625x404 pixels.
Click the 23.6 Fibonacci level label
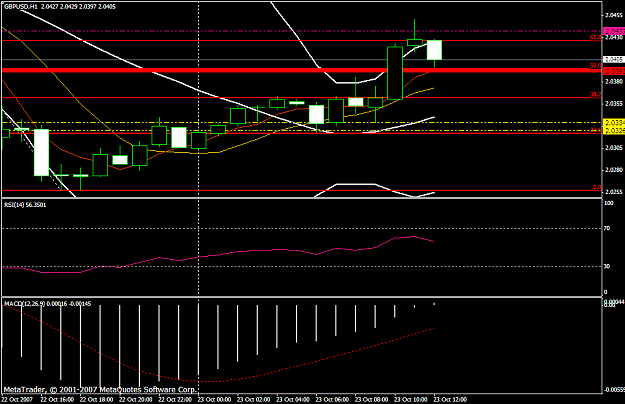[596, 129]
